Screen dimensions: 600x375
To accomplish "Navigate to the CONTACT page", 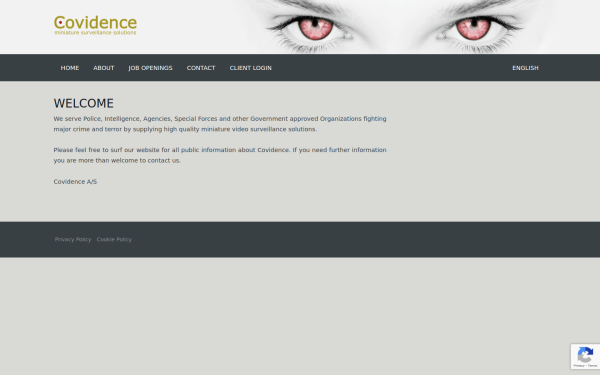I will click(201, 68).
